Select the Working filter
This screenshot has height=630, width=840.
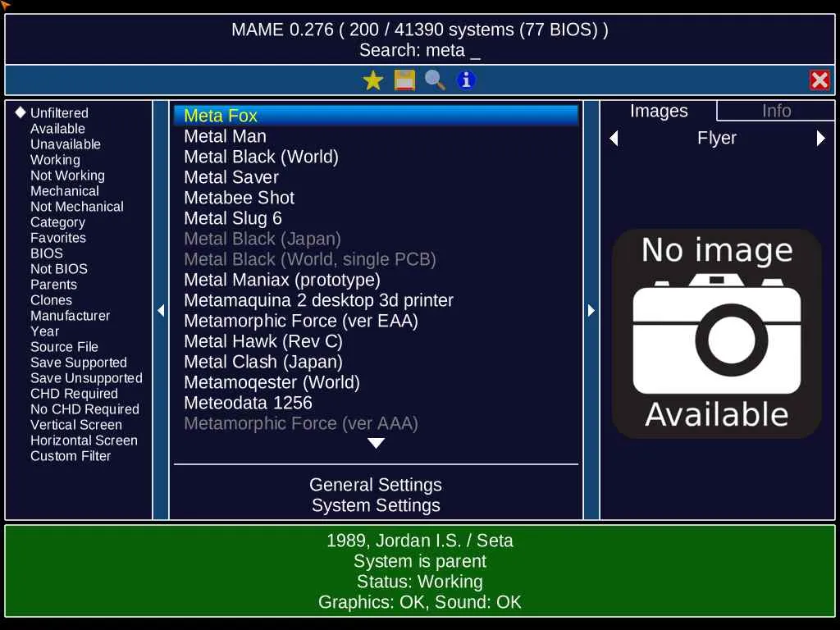tap(55, 160)
